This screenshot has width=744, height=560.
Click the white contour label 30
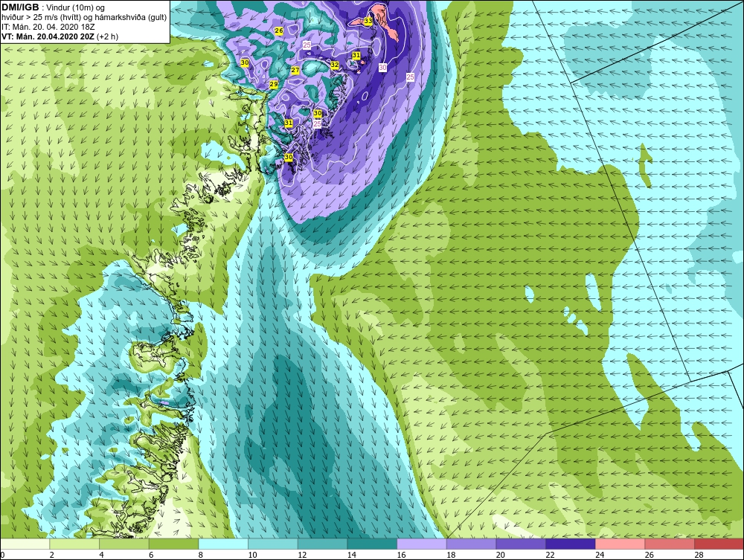(382, 68)
